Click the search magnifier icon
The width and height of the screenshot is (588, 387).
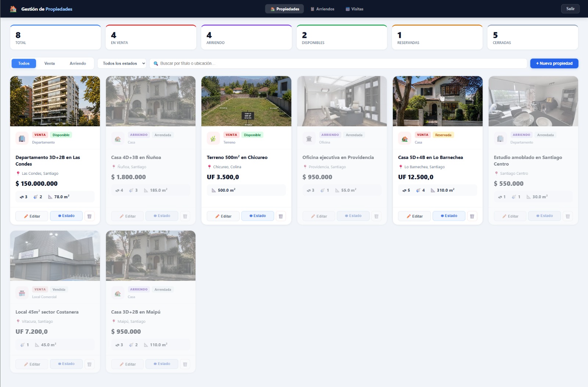(156, 64)
